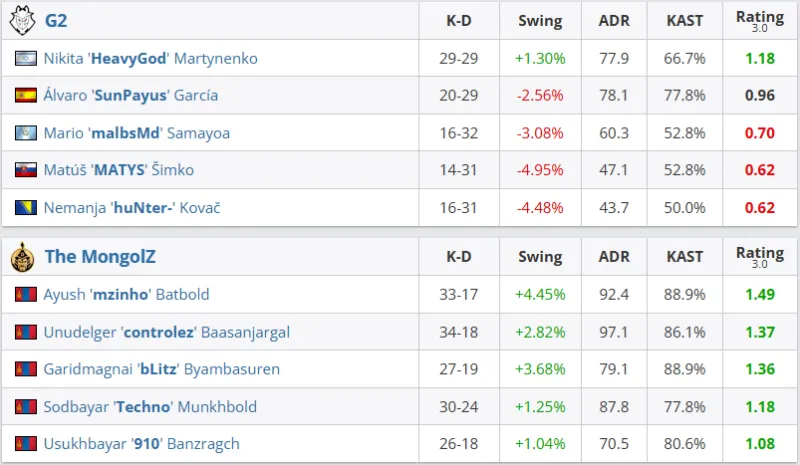Sort The MongolZ table by KAST header
800x465 pixels.
(x=684, y=257)
